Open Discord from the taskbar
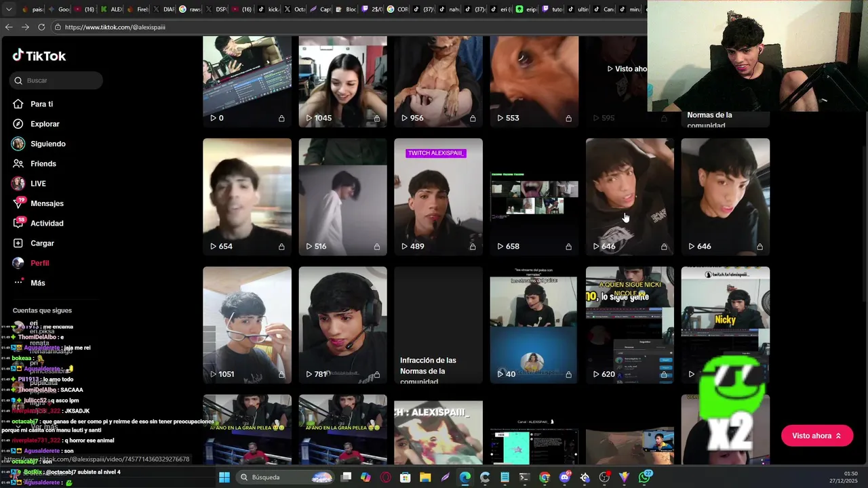 [565, 477]
